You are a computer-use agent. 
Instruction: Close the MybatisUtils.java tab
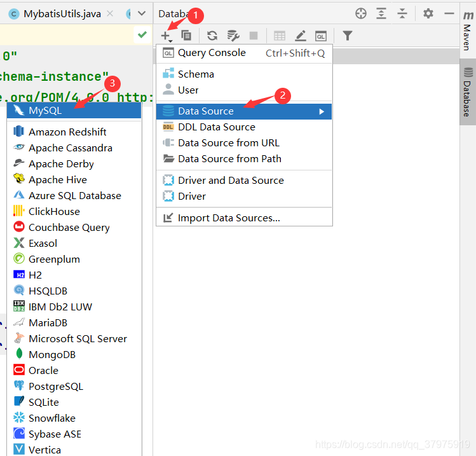(110, 13)
